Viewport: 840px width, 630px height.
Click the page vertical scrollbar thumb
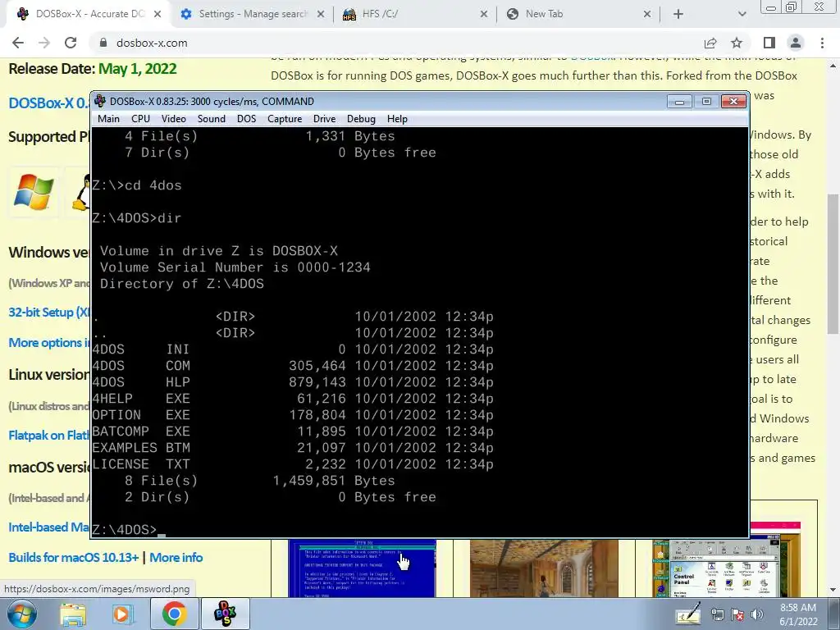coord(833,263)
